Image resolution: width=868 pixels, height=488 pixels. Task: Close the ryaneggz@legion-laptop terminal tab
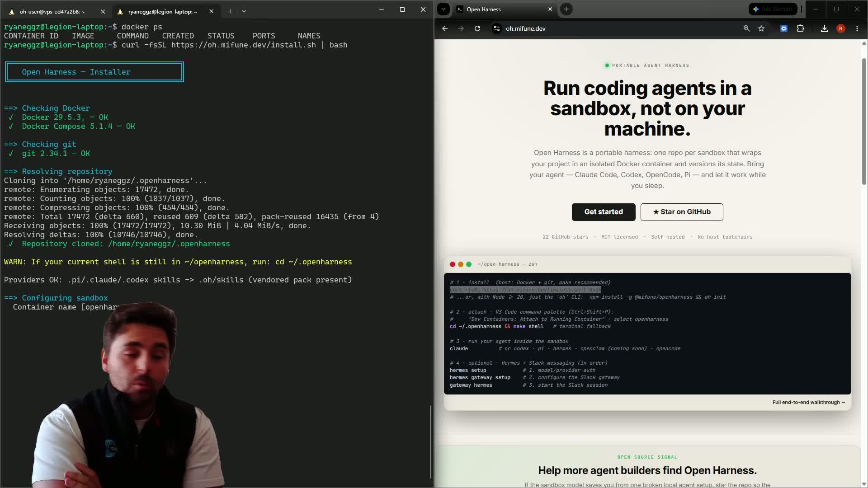[211, 11]
